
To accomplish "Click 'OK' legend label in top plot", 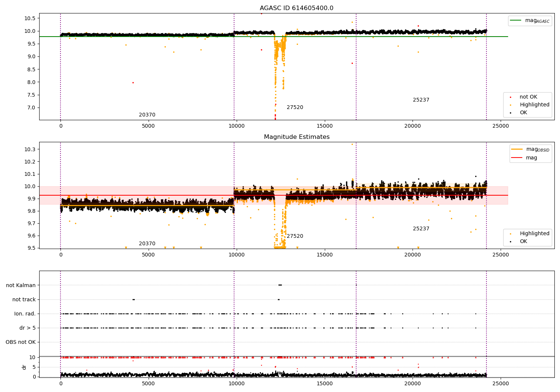I will (x=523, y=113).
